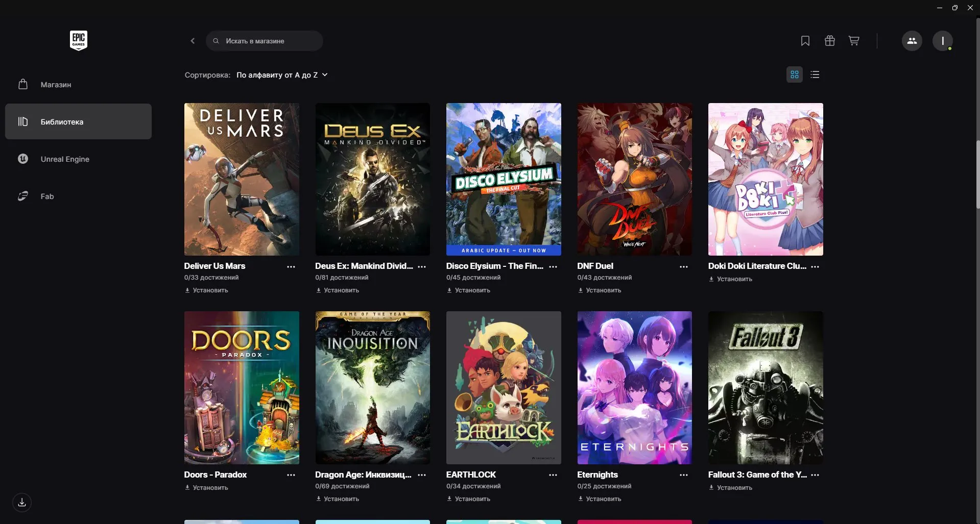Open options menu for DNF Duel
980x524 pixels.
click(x=684, y=267)
